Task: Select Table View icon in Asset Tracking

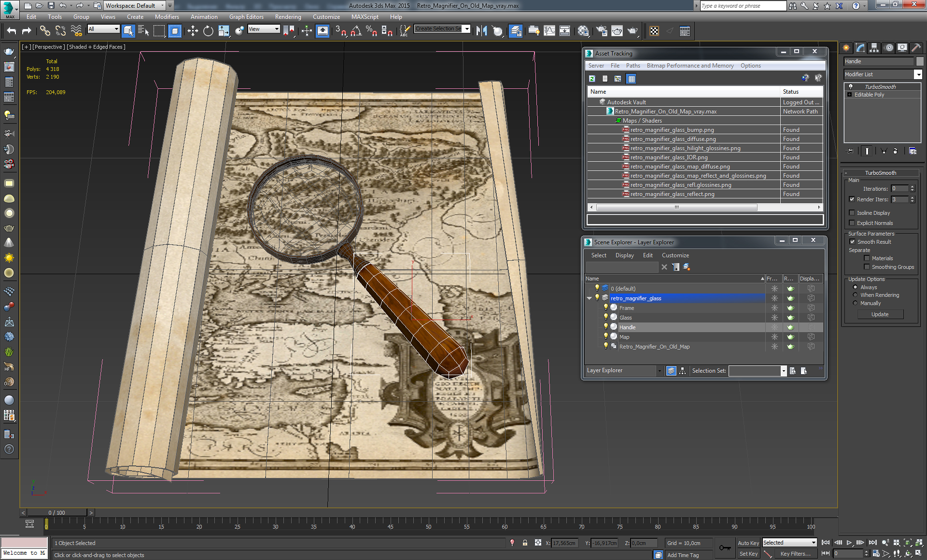Action: click(x=631, y=78)
